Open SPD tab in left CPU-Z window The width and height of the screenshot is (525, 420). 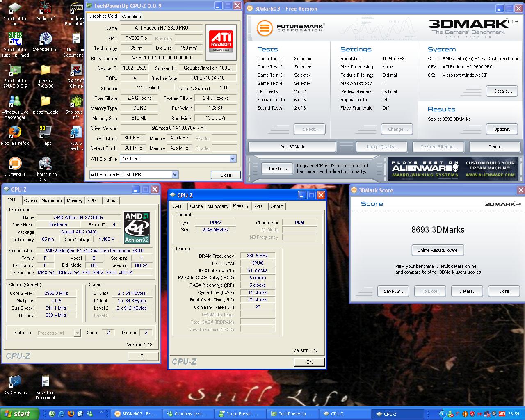[x=91, y=201]
